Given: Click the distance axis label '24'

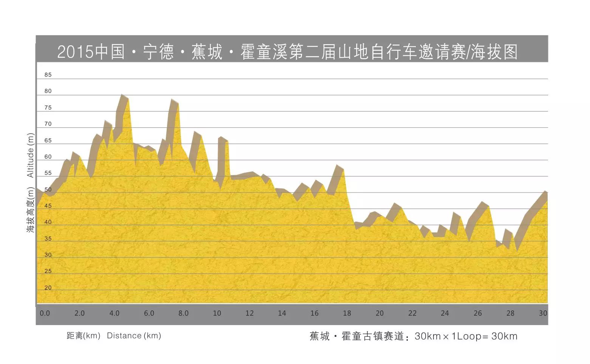Looking at the screenshot, I should click(445, 313).
